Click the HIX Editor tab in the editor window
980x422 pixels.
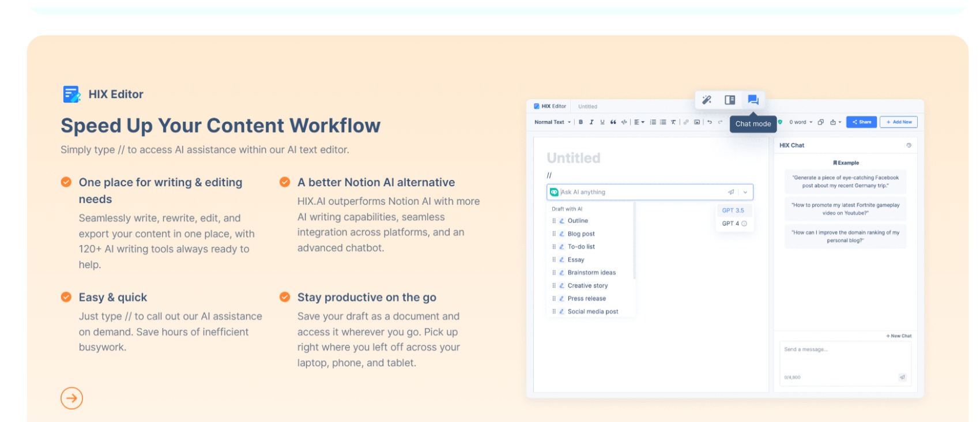point(550,106)
